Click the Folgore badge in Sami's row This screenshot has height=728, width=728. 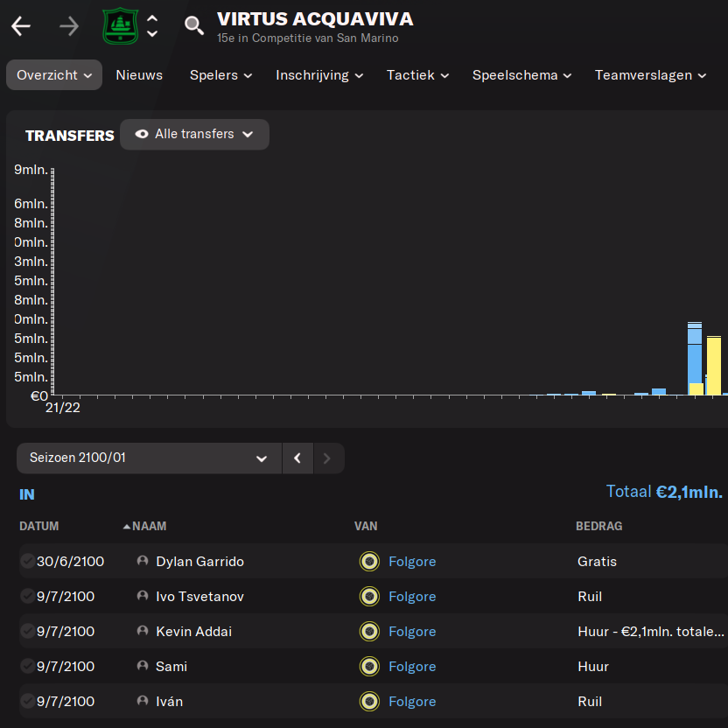coord(369,666)
